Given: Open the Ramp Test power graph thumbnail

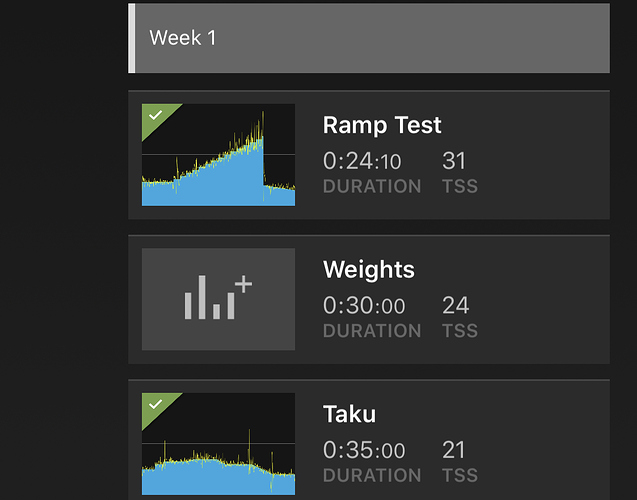Looking at the screenshot, I should point(218,155).
